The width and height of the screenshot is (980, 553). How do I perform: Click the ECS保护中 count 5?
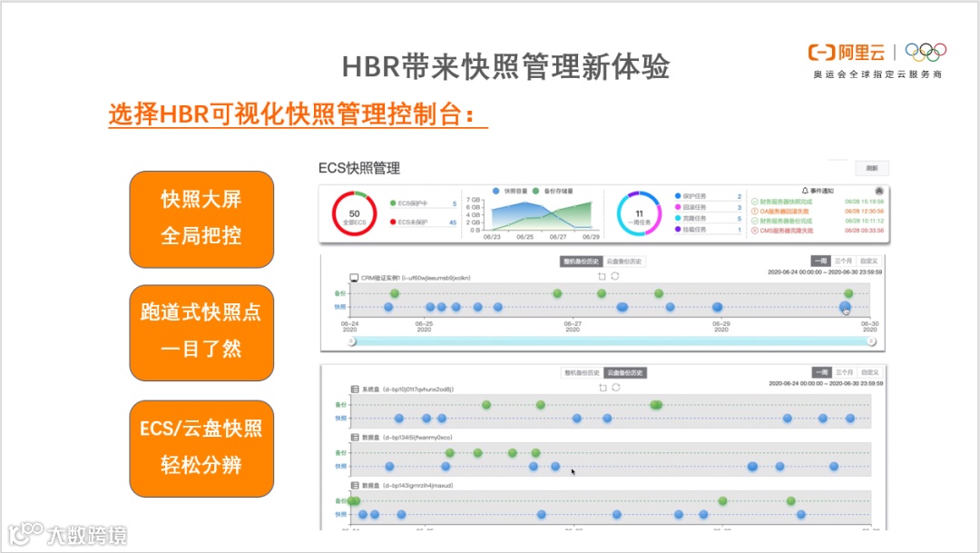pos(455,204)
